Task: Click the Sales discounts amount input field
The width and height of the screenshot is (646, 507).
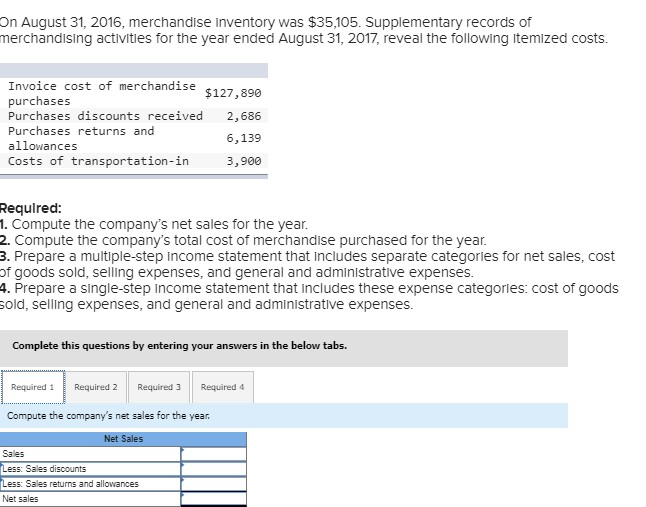Action: (213, 469)
